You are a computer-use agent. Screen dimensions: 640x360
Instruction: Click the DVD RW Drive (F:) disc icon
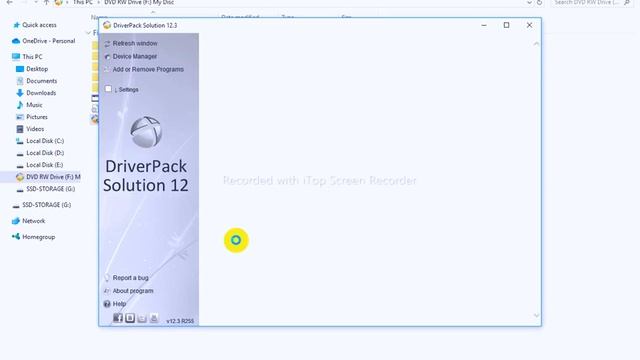(20, 177)
